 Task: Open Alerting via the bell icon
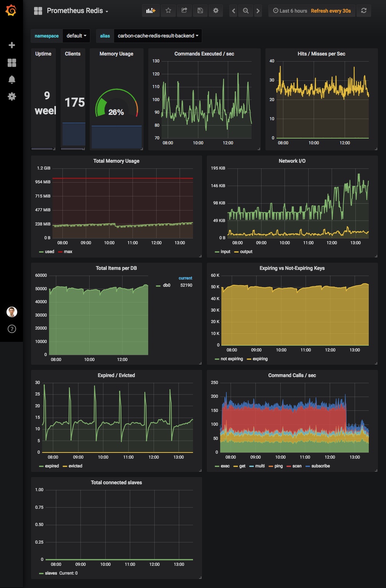coord(11,80)
